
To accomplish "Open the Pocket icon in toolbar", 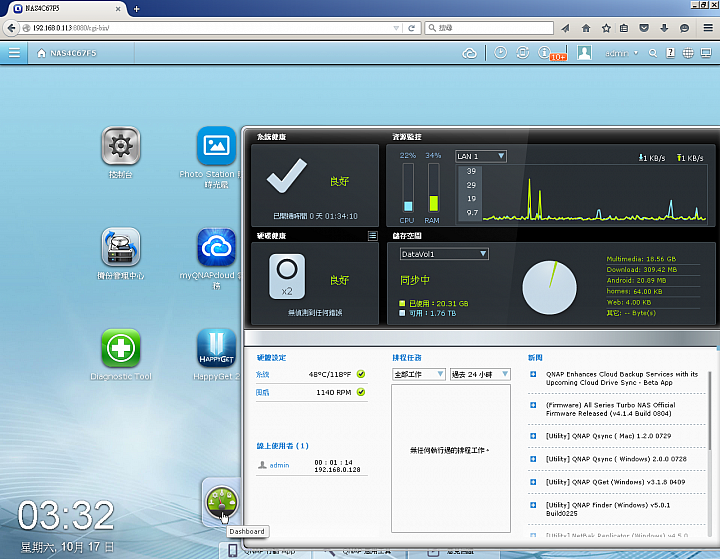I will click(644, 28).
